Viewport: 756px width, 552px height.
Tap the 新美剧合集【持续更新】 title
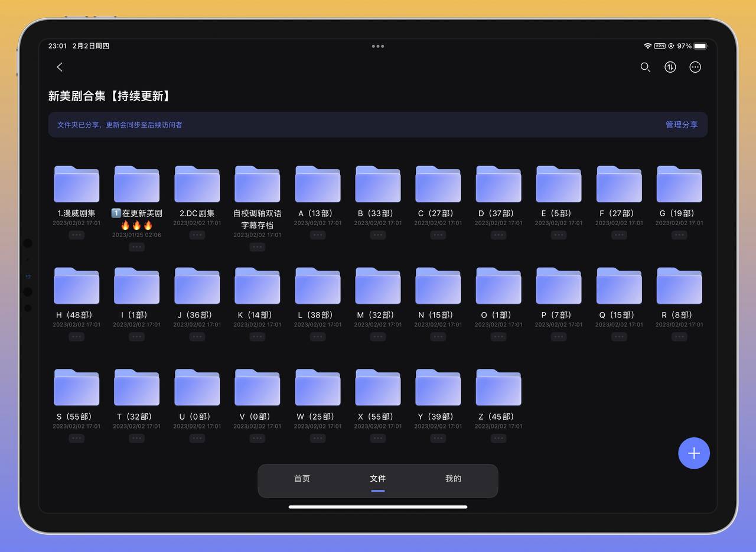(110, 96)
